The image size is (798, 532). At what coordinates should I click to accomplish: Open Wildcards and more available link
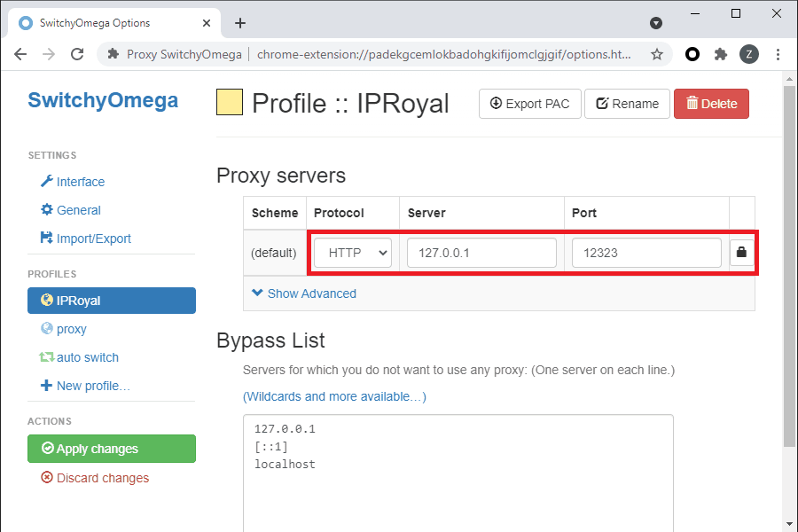pos(334,396)
